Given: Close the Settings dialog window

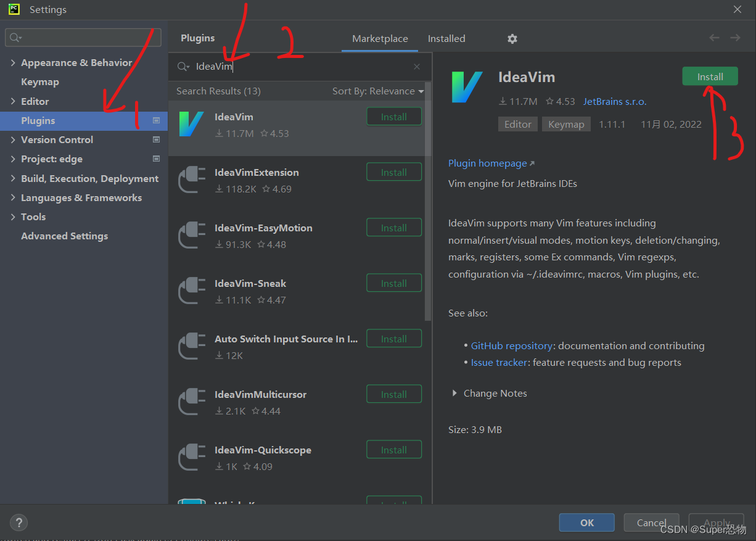Looking at the screenshot, I should coord(738,9).
